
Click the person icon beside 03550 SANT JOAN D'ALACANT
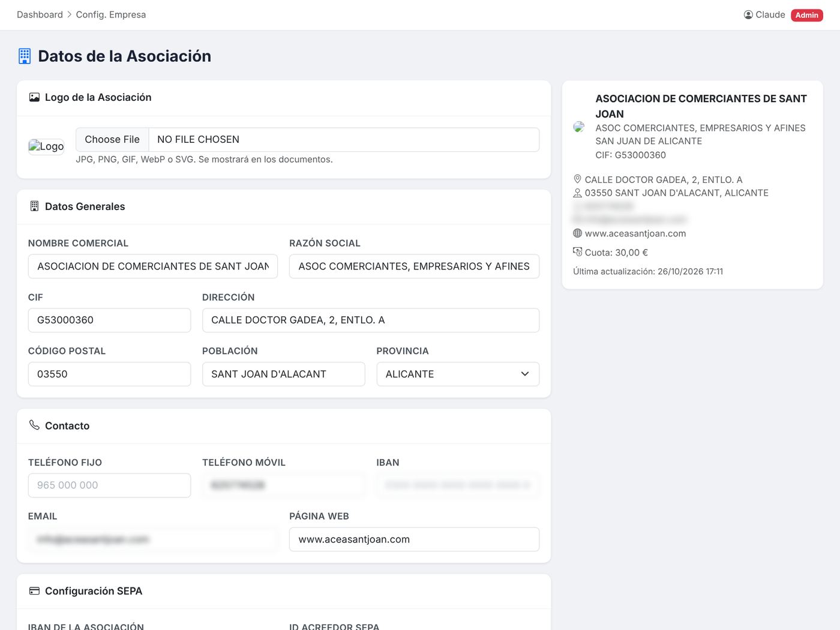[577, 193]
